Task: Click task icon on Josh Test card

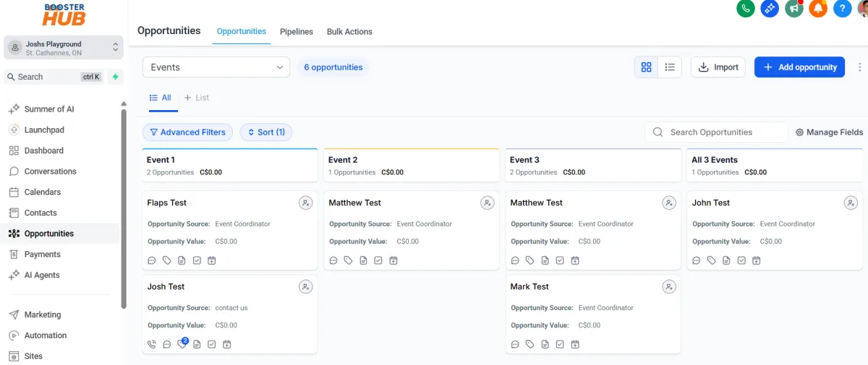Action: coord(212,345)
